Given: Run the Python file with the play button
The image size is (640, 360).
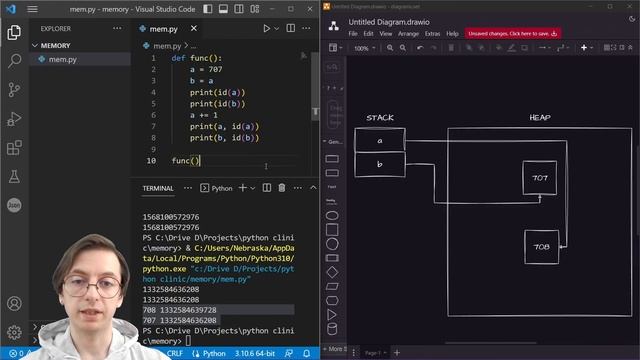Looking at the screenshot, I should 266,29.
